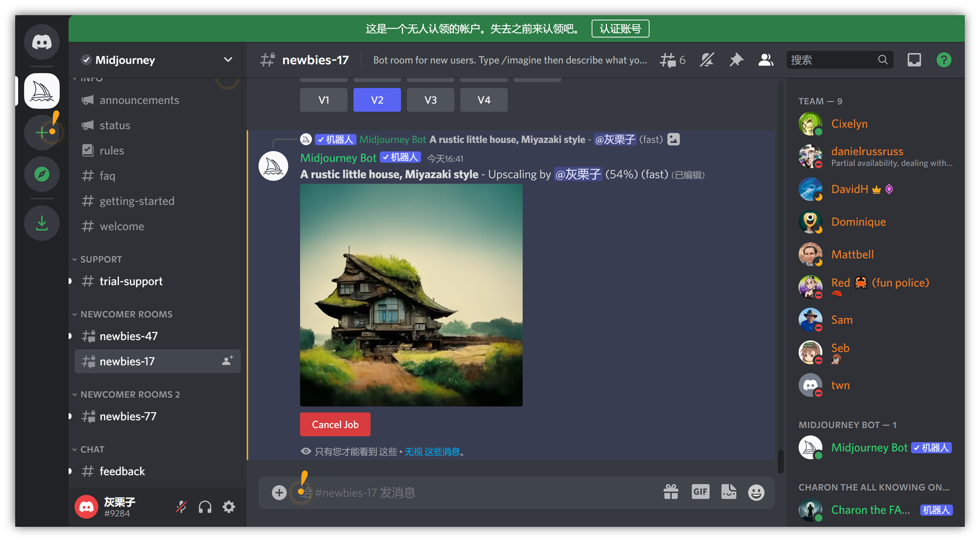980x542 pixels.
Task: Collapse the NEWCOMER ROOMS category
Action: point(126,314)
